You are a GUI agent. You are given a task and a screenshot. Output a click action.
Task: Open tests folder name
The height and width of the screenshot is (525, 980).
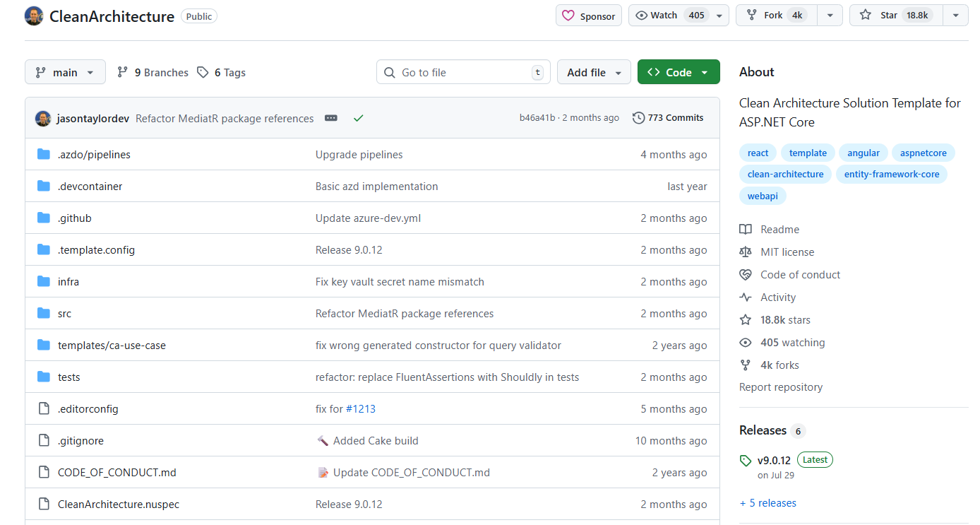(x=69, y=377)
